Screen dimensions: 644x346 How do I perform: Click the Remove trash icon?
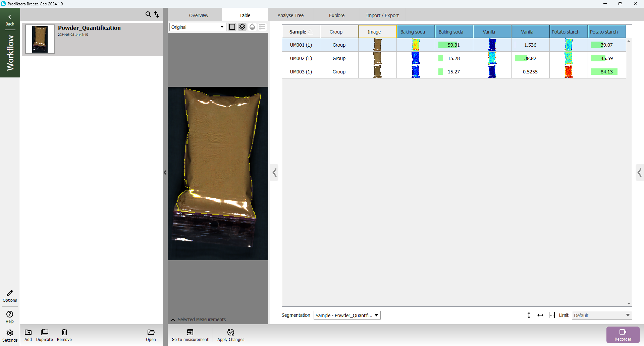pos(64,335)
